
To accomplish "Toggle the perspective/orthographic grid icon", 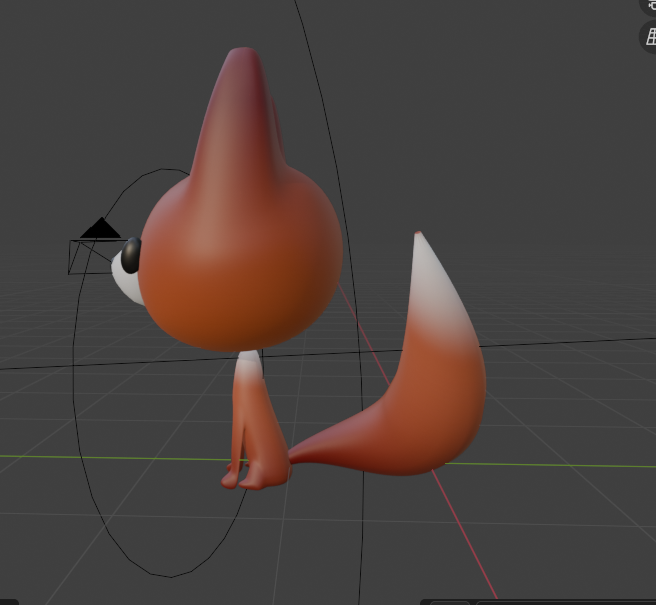I will pos(649,36).
